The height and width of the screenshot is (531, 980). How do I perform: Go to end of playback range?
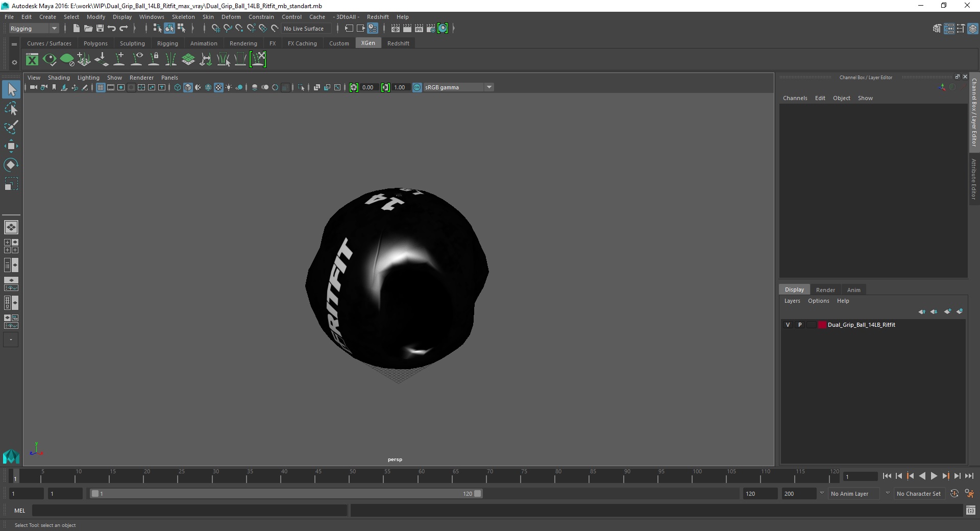(969, 476)
